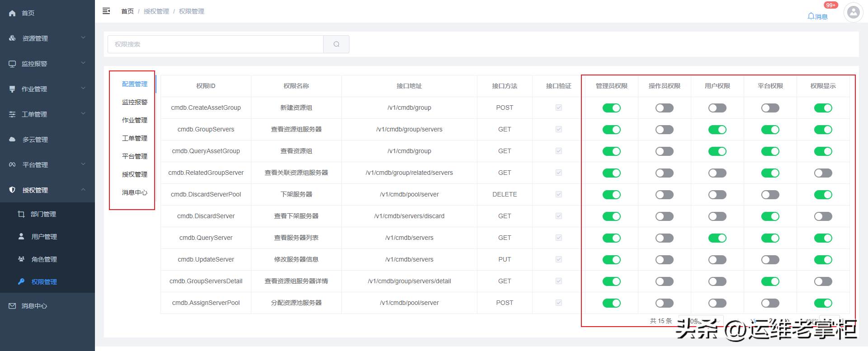Click the /v1/cmdb/servers/discard cell

click(409, 216)
